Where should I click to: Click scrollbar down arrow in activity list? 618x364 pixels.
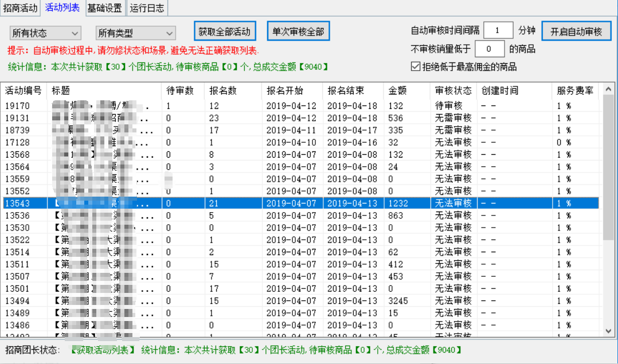coord(609,331)
